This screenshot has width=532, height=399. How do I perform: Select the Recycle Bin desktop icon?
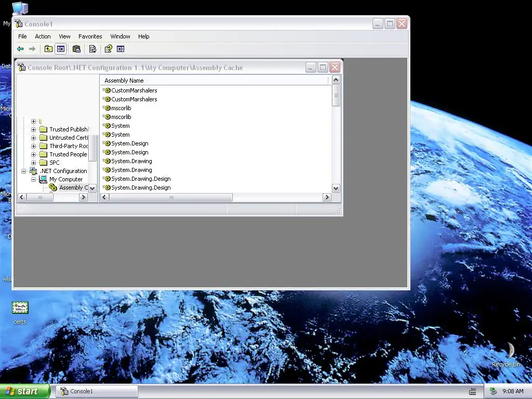point(506,354)
